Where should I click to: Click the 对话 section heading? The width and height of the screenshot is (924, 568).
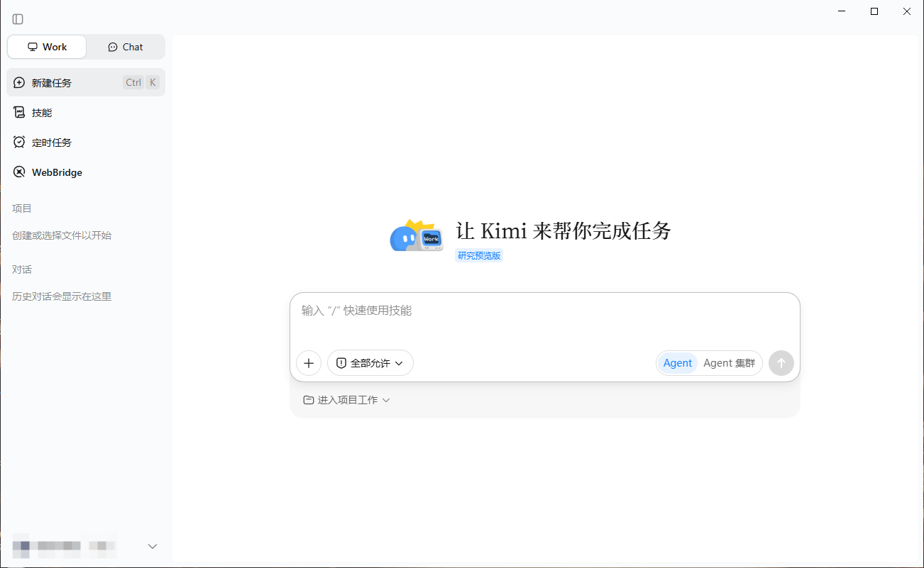click(22, 269)
